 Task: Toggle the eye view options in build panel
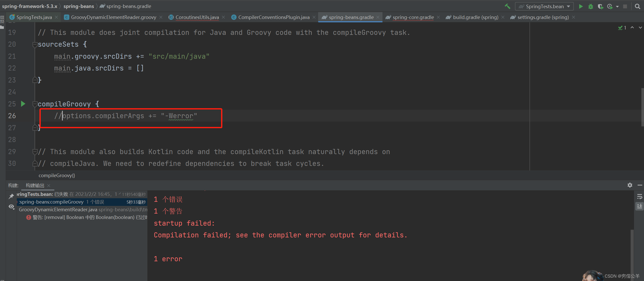(x=11, y=207)
